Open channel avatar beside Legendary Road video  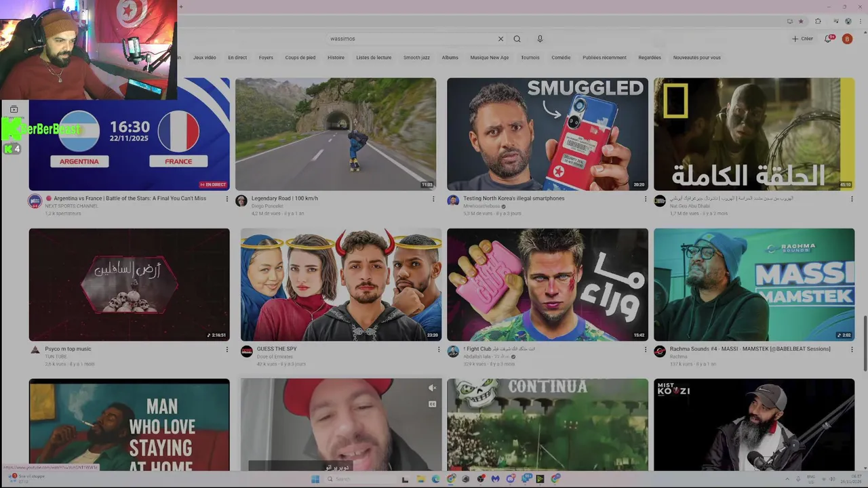pyautogui.click(x=241, y=201)
